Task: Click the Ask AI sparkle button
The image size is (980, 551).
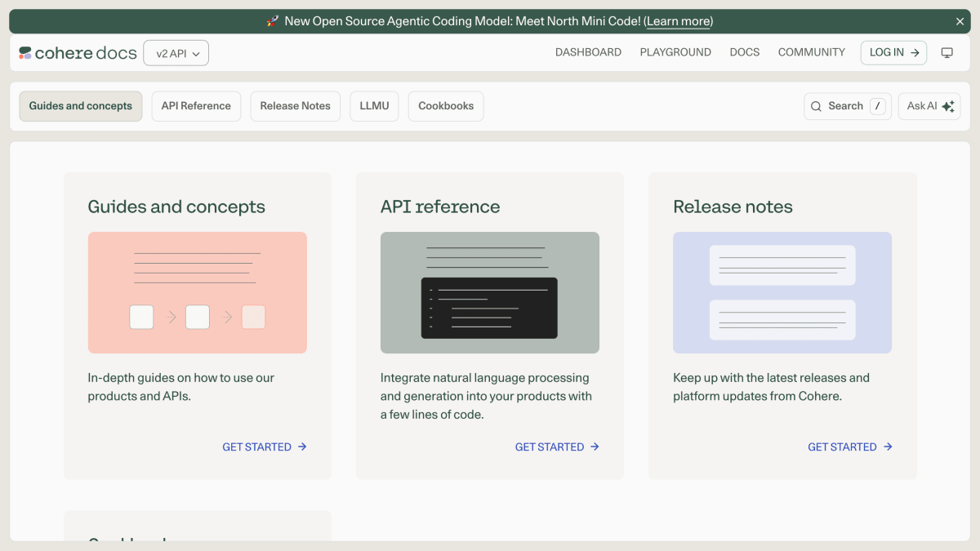Action: [929, 106]
